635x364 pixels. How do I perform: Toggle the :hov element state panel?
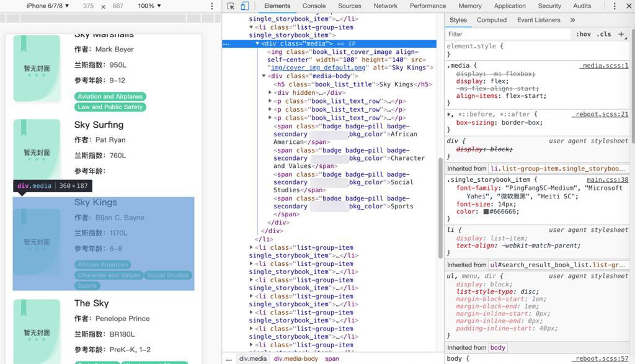tap(583, 35)
